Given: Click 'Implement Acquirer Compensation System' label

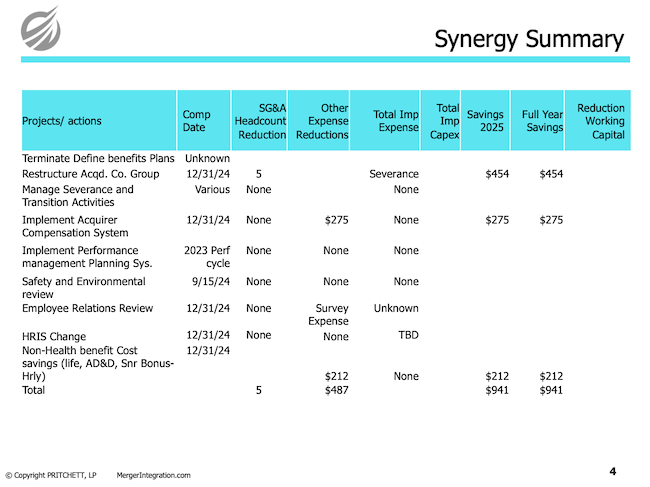Looking at the screenshot, I should 75,226.
